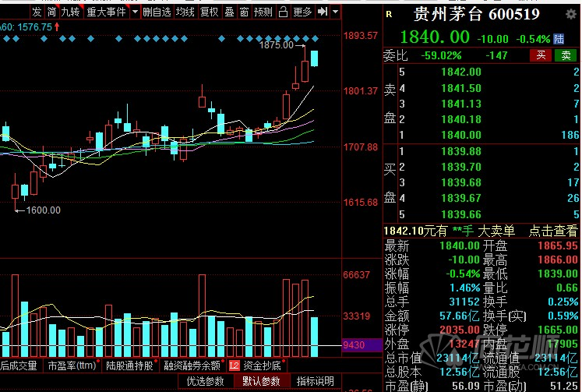Select sell level 1 price 1840.00

point(461,135)
